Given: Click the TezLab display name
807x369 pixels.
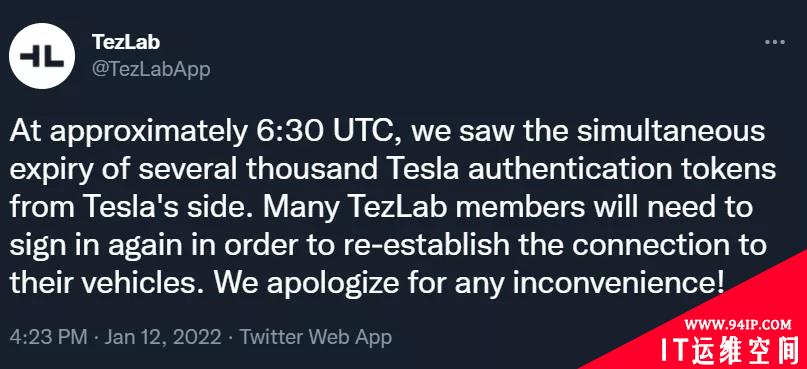Looking at the screenshot, I should tap(126, 42).
